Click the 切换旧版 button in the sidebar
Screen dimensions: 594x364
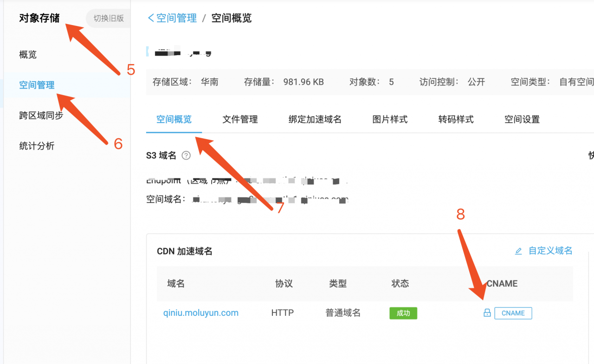click(x=108, y=18)
